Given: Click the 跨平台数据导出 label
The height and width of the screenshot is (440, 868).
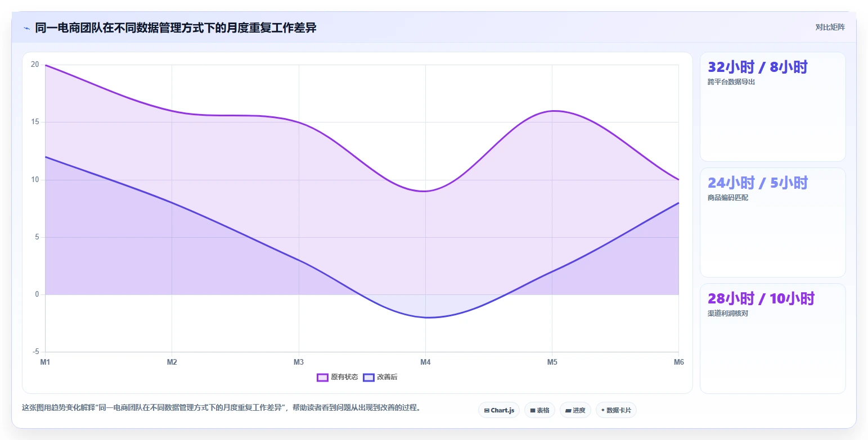Looking at the screenshot, I should [x=731, y=82].
